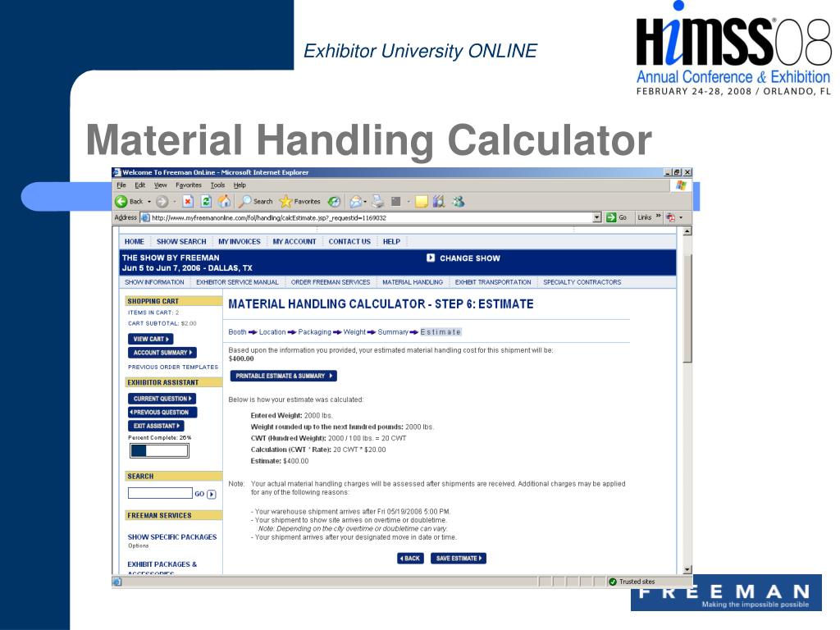840x630 pixels.
Task: Click the Windows flag logo
Action: click(x=682, y=185)
